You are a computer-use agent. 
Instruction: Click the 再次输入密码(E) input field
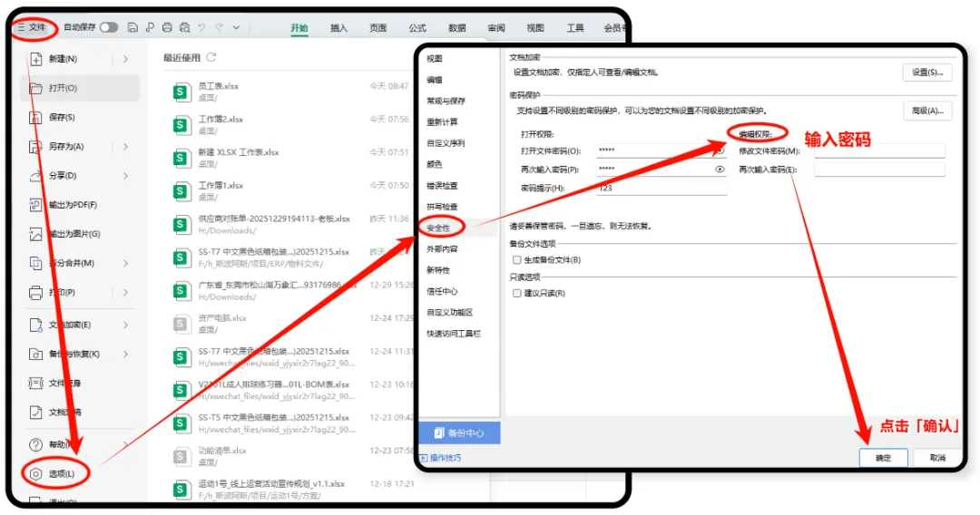tap(879, 170)
